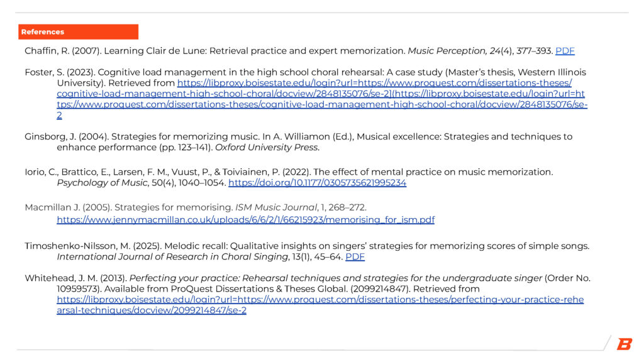The height and width of the screenshot is (362, 644).
Task: Click the 'ISM Music Journal' title
Action: [272, 207]
